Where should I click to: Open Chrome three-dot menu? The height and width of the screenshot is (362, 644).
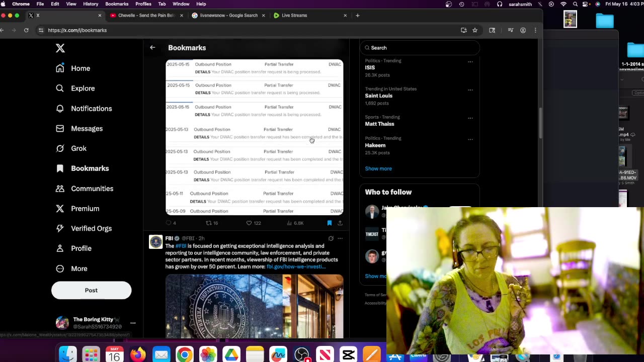535,30
